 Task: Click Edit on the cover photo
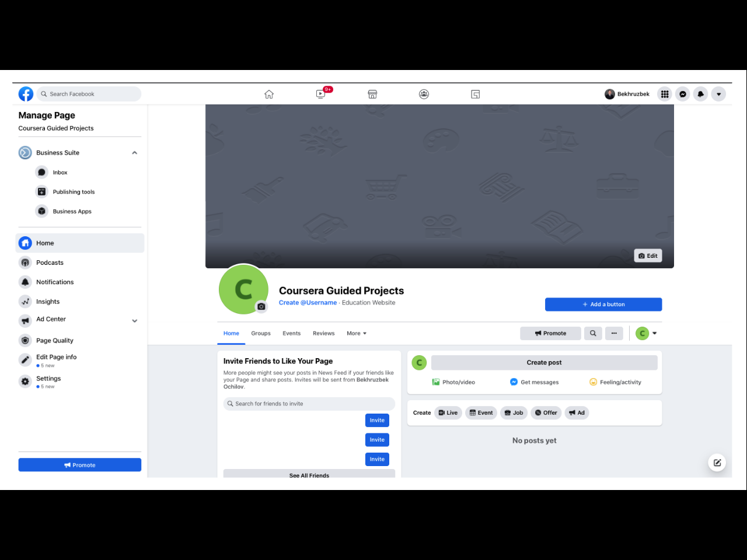coord(648,256)
